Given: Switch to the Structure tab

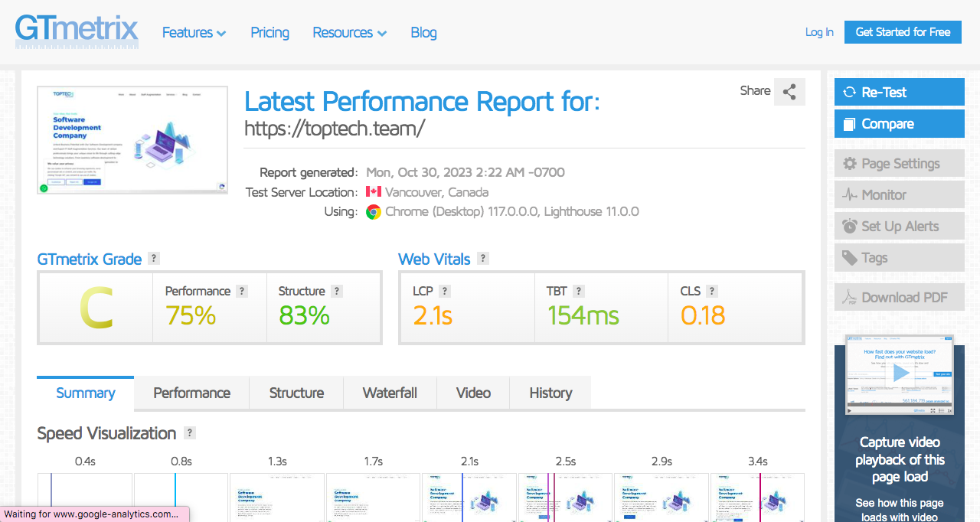Looking at the screenshot, I should 296,393.
